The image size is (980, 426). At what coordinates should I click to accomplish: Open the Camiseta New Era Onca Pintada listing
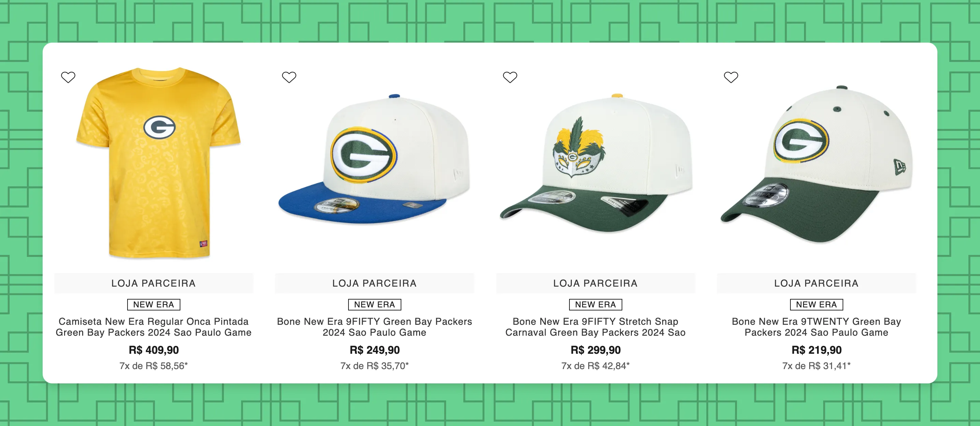154,326
